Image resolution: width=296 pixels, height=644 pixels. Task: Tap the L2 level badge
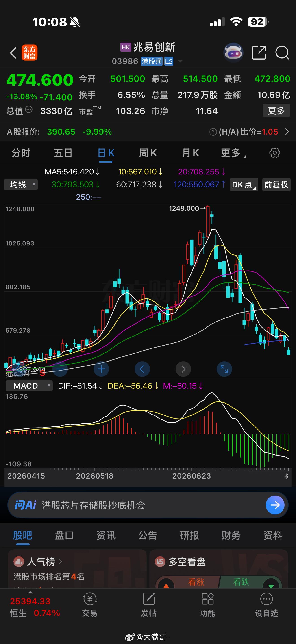pos(169,61)
